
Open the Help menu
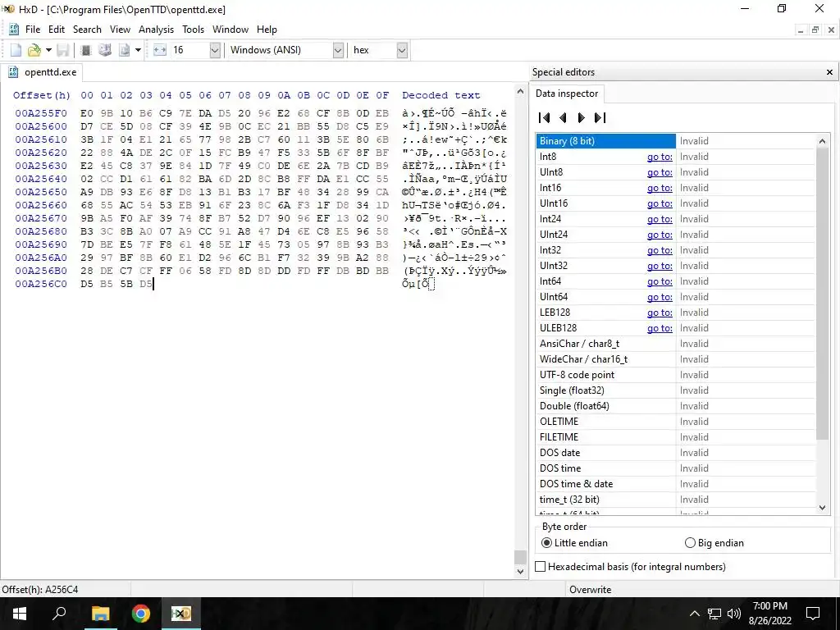coord(267,30)
